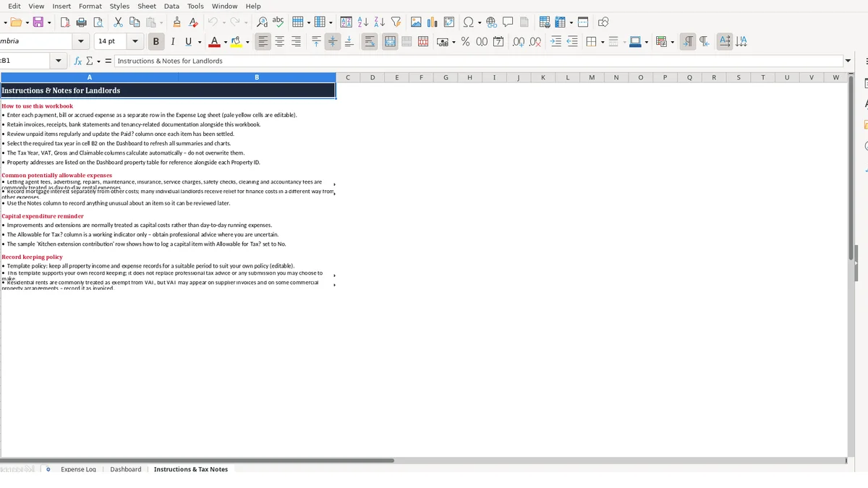Open the Tools menu
868x488 pixels.
click(x=195, y=6)
